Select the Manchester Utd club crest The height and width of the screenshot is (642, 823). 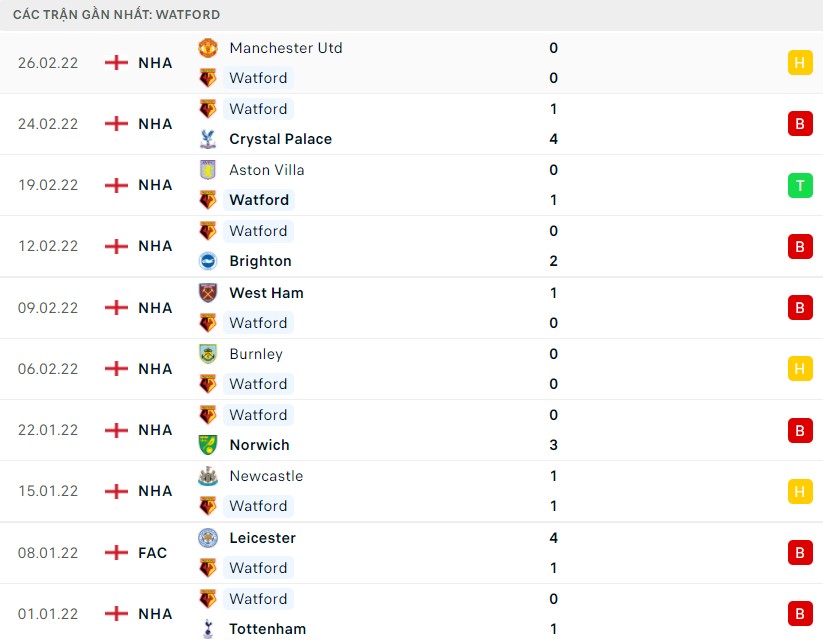(x=209, y=47)
